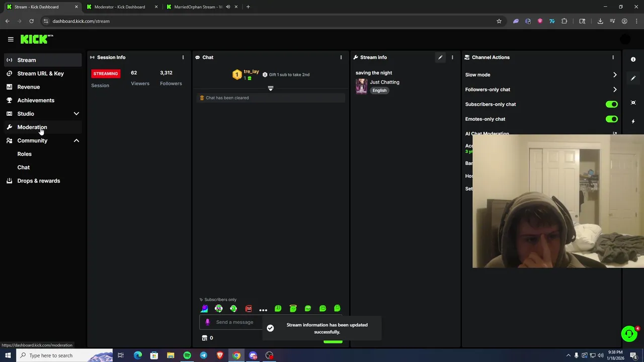Open the AI Chat Moderation external link arrow
The height and width of the screenshot is (362, 644).
[615, 134]
